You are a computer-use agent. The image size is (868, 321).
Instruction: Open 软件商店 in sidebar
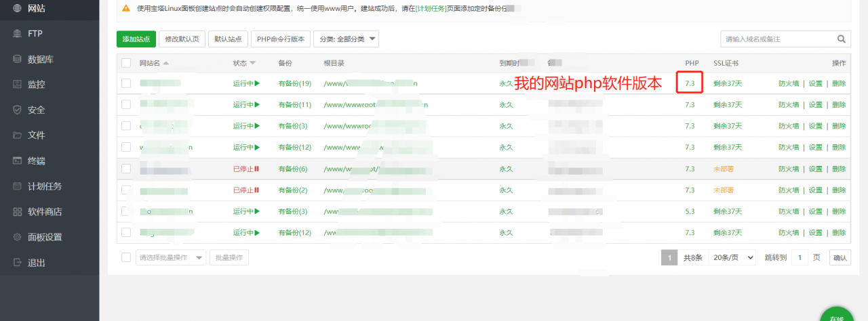pyautogui.click(x=45, y=211)
